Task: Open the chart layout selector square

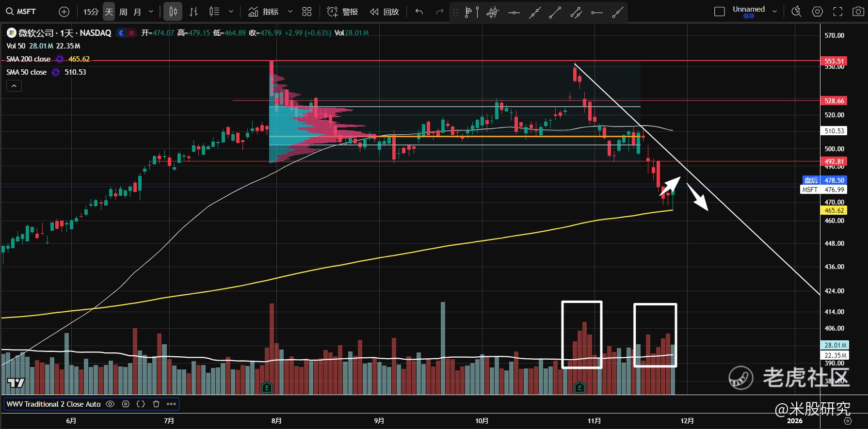Action: (720, 12)
